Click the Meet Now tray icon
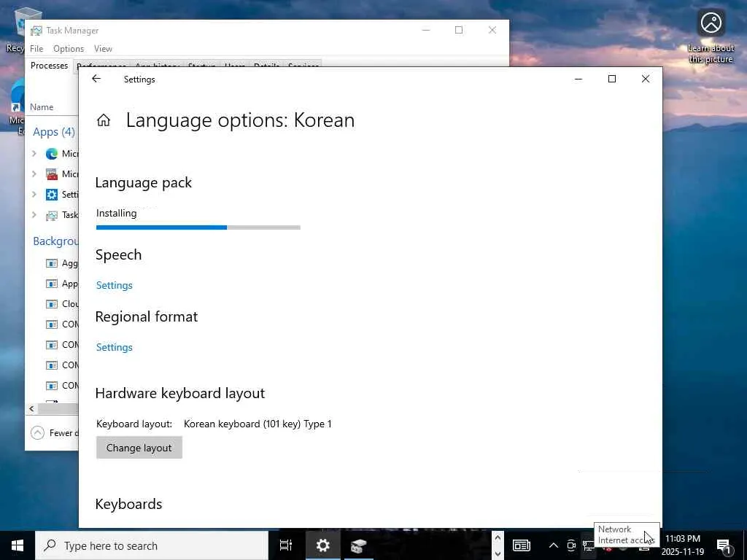 [x=570, y=545]
